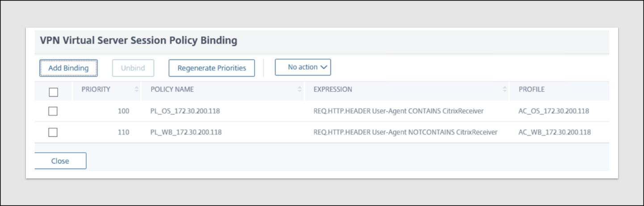
Task: Select policy PL_OS_172.30.200.118
Action: (185, 111)
